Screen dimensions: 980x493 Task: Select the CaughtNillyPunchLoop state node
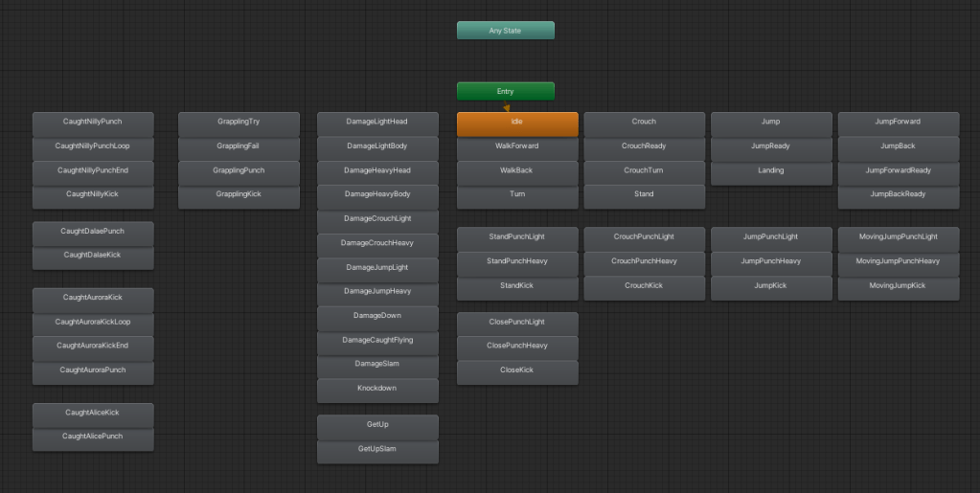click(93, 146)
